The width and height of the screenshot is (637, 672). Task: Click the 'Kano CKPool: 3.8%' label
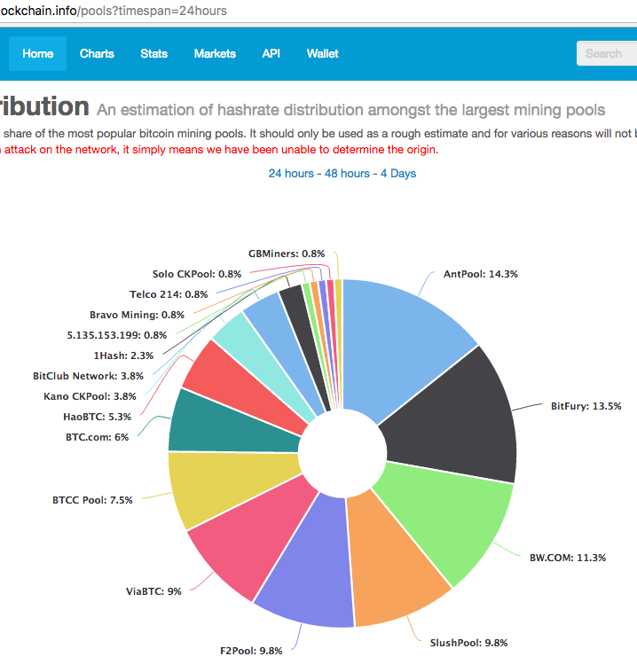click(x=90, y=396)
